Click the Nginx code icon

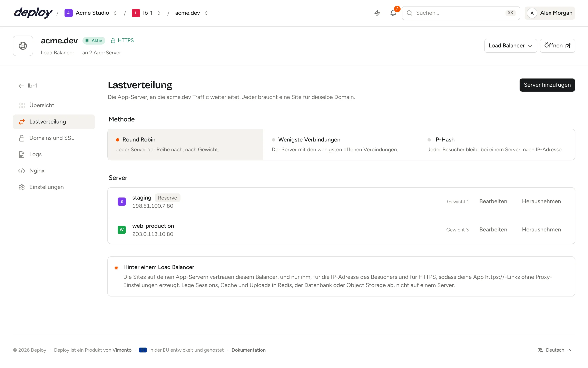tap(22, 171)
